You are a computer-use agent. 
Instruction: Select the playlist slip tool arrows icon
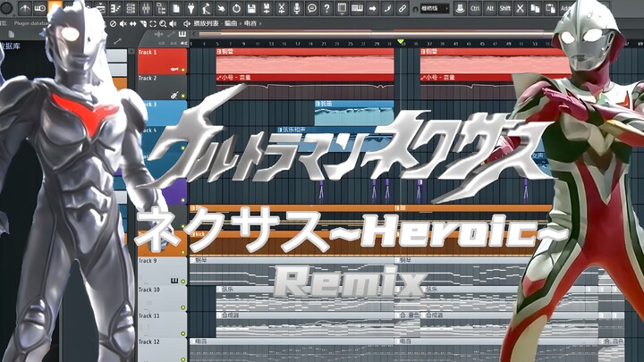click(x=133, y=24)
